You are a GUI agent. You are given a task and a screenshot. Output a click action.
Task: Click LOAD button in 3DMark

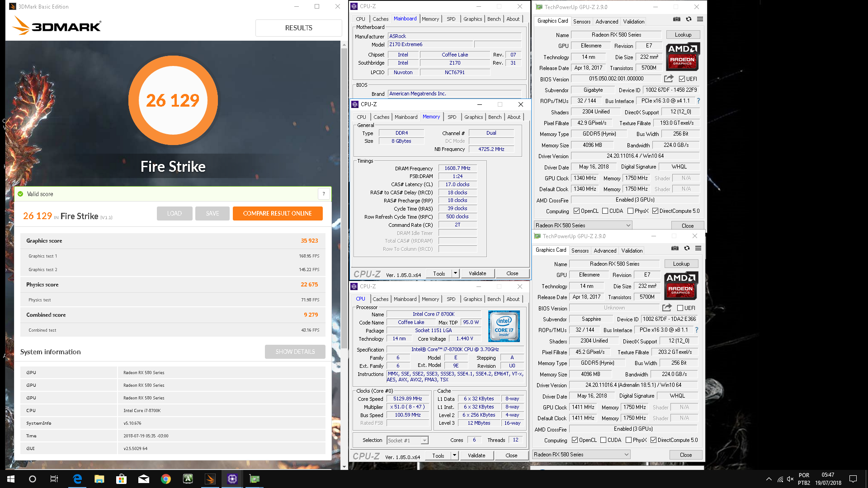(x=175, y=213)
